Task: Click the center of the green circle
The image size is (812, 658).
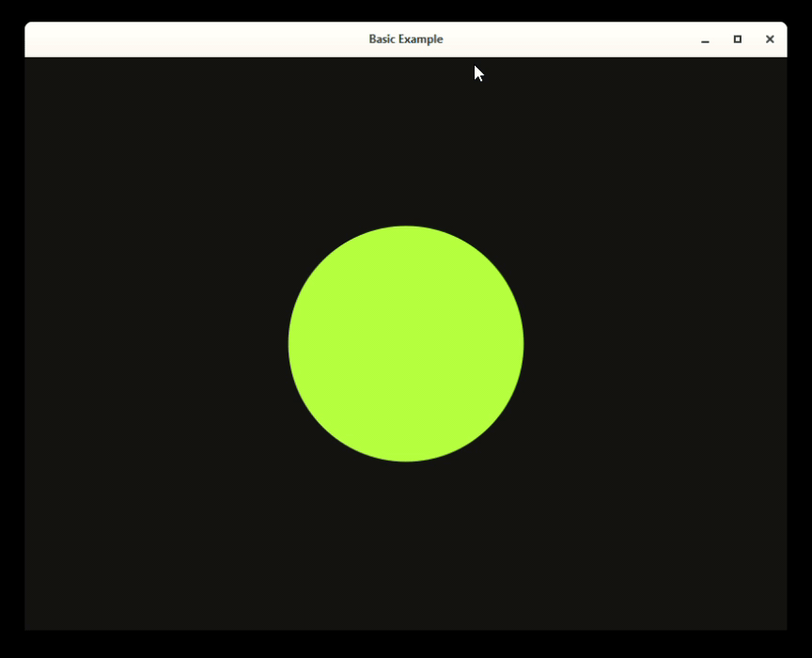Action: pos(406,343)
